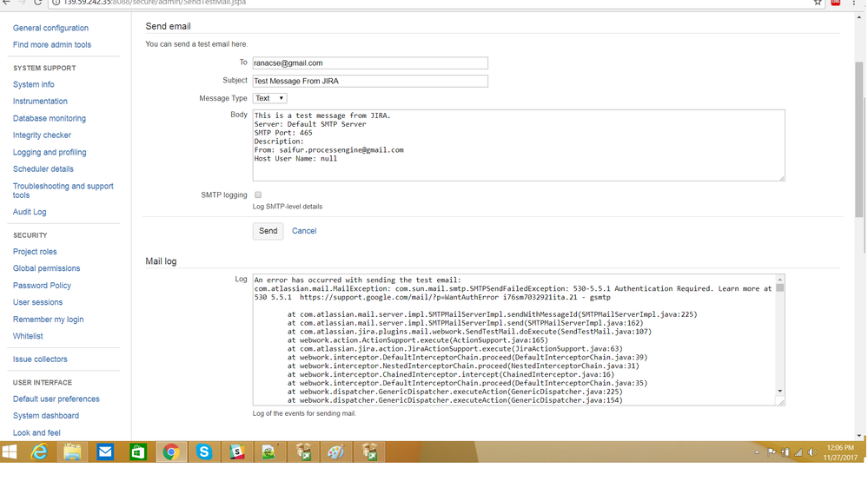Click the page's vertical scrollbar thumb
868x488 pixels.
[859, 140]
